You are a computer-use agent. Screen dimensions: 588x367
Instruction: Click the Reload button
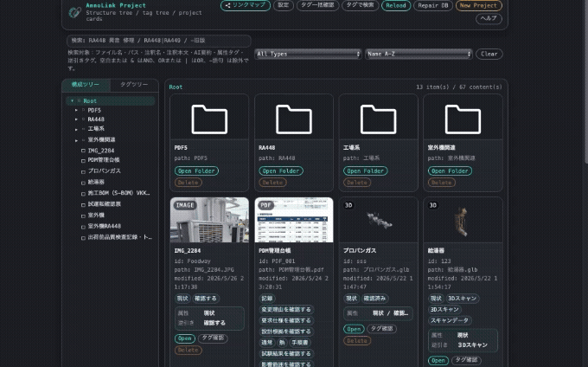[x=396, y=6]
